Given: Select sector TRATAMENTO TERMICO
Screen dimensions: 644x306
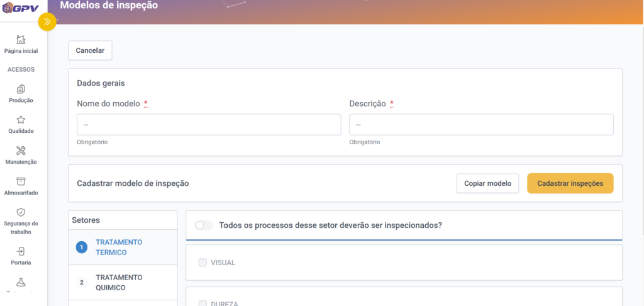Looking at the screenshot, I should [123, 247].
